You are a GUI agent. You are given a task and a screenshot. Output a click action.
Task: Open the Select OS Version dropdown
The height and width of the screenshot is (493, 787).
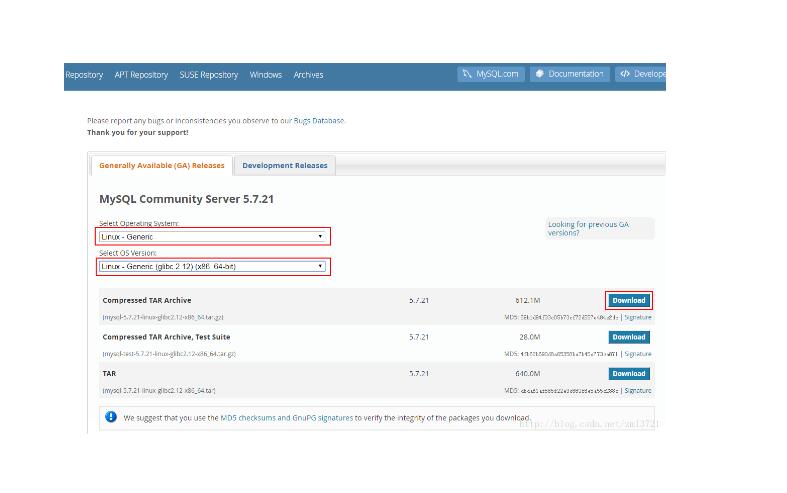(x=212, y=266)
